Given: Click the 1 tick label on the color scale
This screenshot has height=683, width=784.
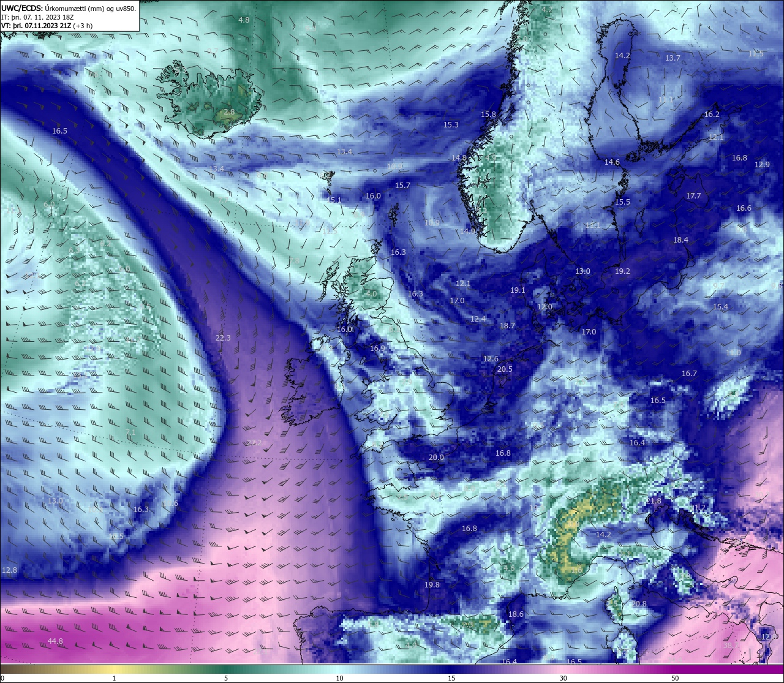Looking at the screenshot, I should (x=114, y=678).
